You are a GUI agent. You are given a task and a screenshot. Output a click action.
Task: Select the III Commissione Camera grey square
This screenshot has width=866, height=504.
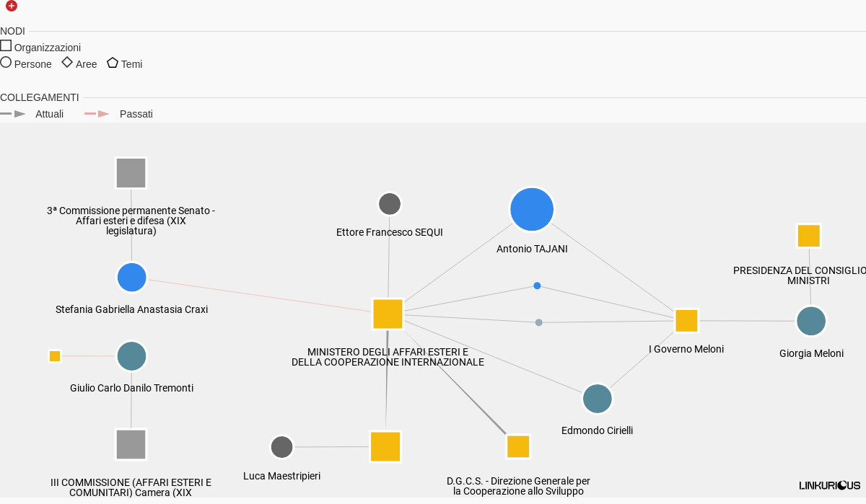coord(131,444)
